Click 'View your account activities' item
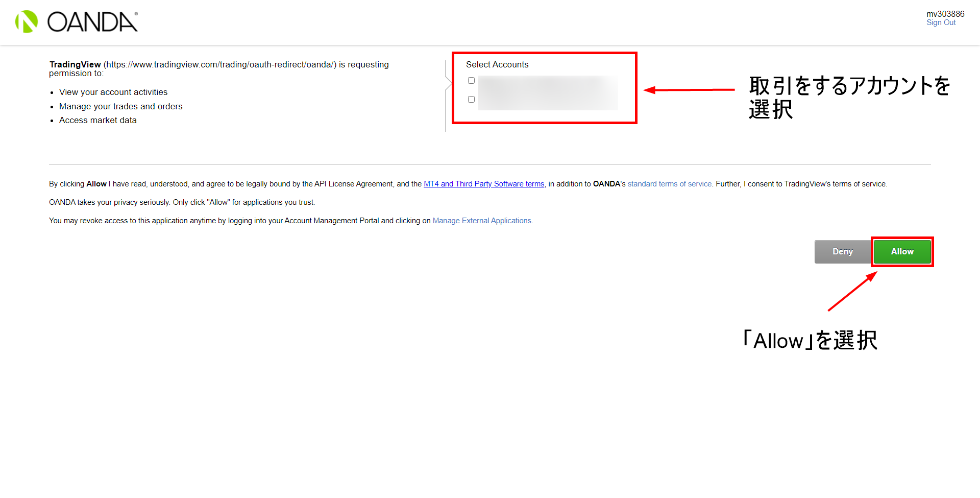This screenshot has height=498, width=980. click(x=113, y=92)
